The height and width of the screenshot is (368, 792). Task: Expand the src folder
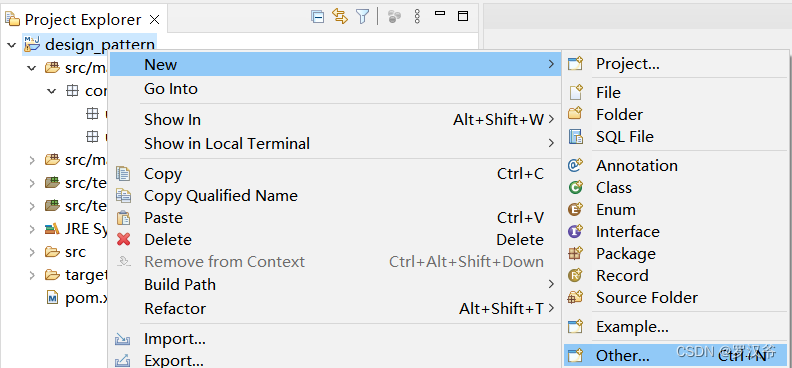[x=32, y=251]
